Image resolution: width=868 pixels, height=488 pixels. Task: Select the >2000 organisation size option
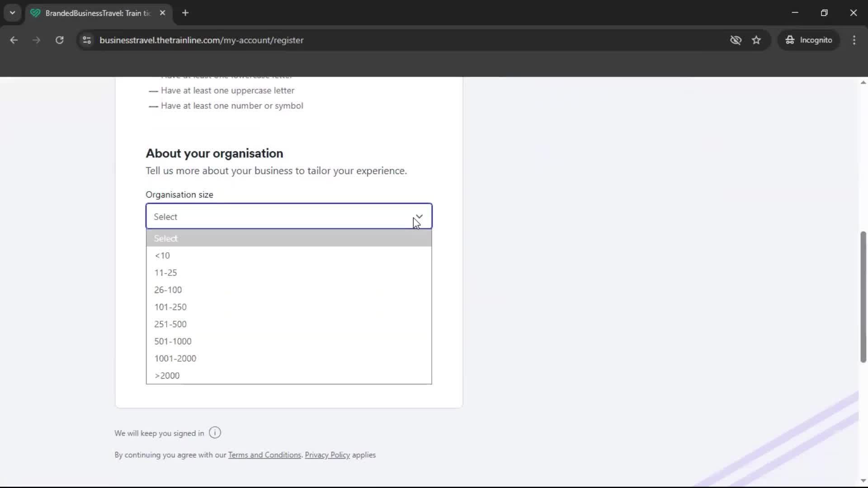(x=167, y=375)
